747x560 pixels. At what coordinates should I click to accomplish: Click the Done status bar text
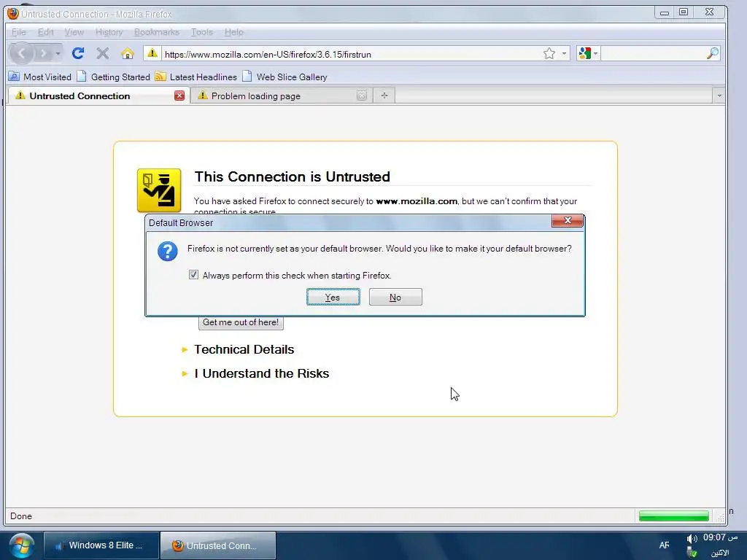(21, 516)
